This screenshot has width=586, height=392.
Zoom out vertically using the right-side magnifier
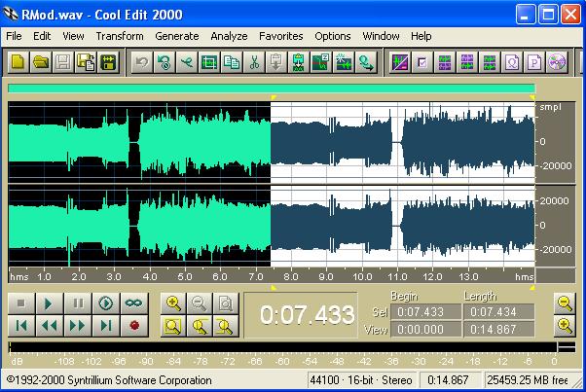pyautogui.click(x=563, y=303)
